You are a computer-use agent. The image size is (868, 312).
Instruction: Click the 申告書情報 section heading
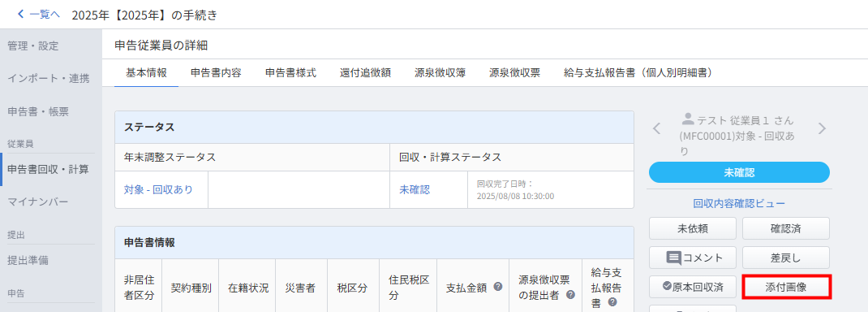(x=149, y=243)
